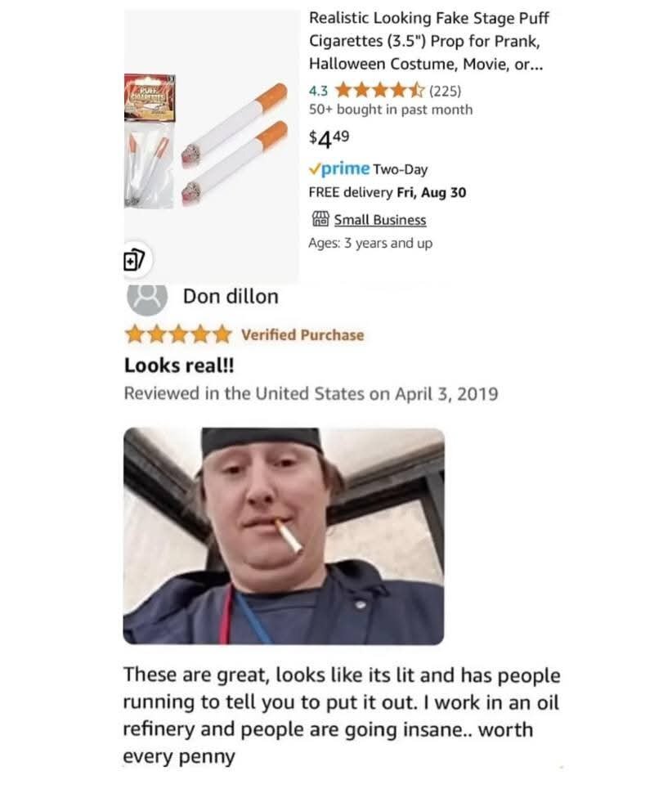Click the packaged Puff Cigarettes thumbnail
This screenshot has height=789, width=672.
pos(150,141)
